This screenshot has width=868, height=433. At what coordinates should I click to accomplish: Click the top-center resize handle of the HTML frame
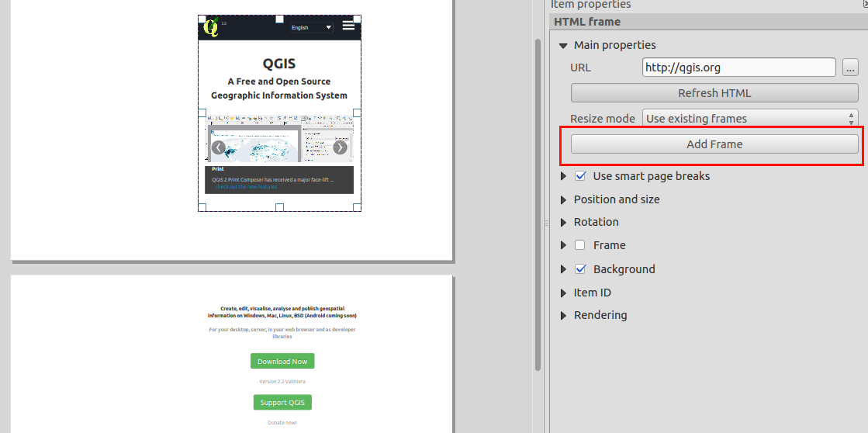(x=280, y=18)
